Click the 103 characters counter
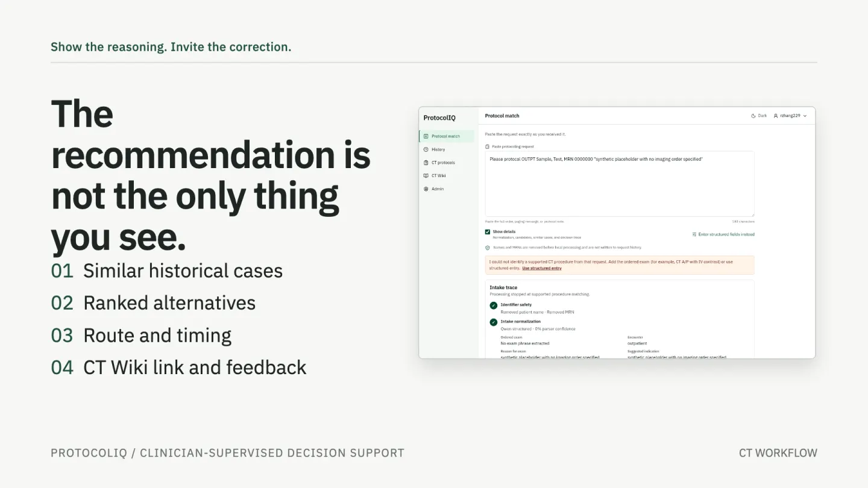 pos(743,222)
